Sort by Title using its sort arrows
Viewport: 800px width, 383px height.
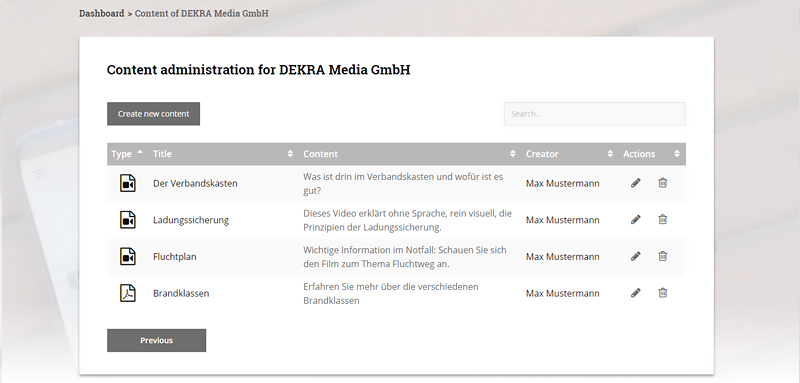click(x=290, y=154)
